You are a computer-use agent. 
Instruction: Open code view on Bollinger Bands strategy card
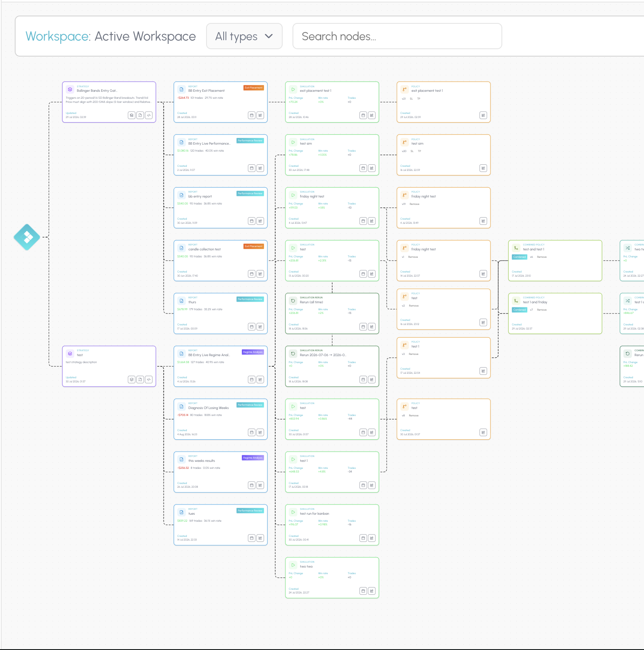click(x=149, y=115)
